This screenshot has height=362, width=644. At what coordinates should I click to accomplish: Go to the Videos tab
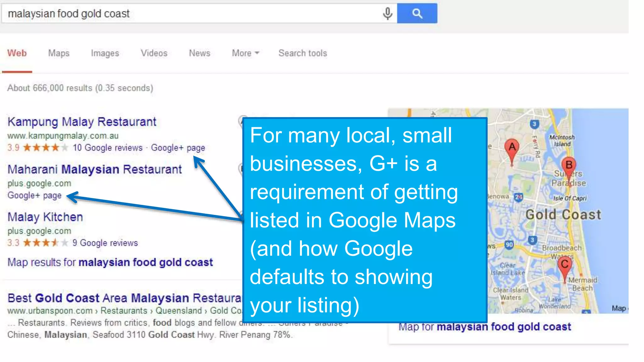point(154,53)
